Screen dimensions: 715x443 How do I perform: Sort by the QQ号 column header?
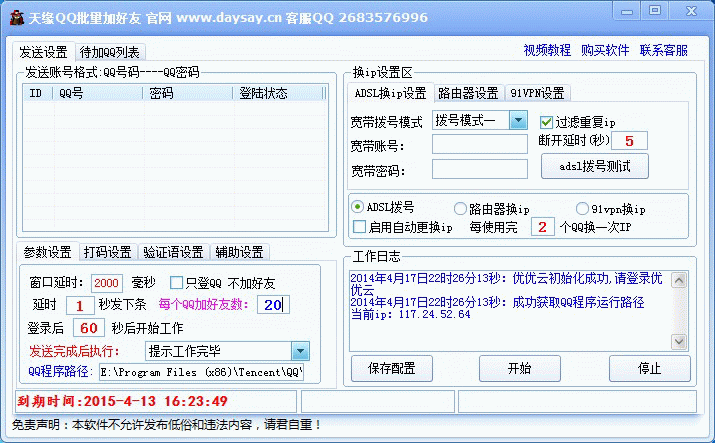[98, 93]
